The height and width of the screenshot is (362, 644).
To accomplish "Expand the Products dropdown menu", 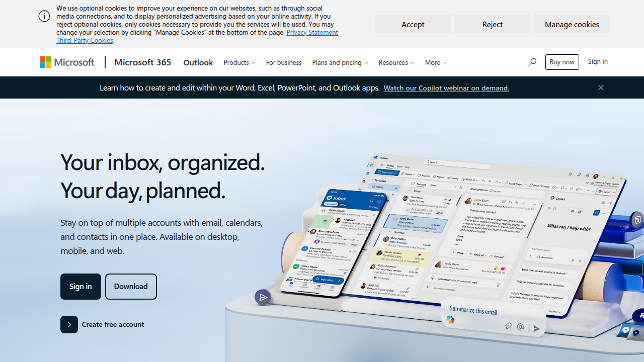I will click(239, 62).
